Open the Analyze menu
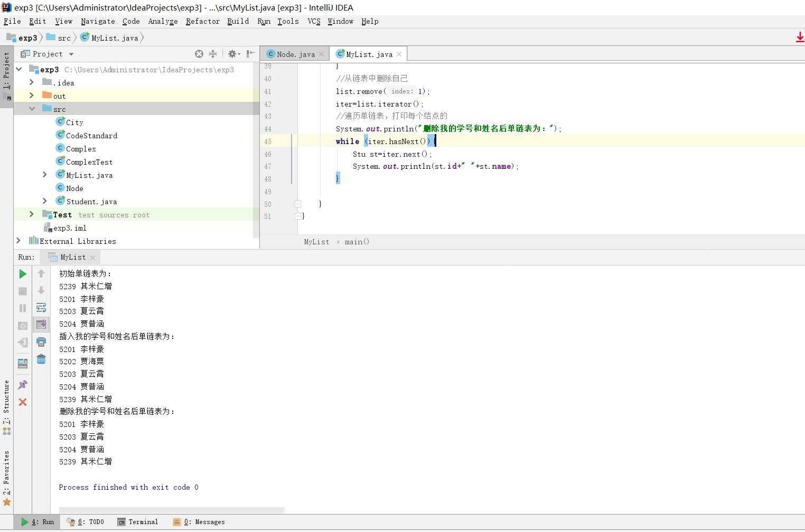This screenshot has height=532, width=805. coord(163,21)
